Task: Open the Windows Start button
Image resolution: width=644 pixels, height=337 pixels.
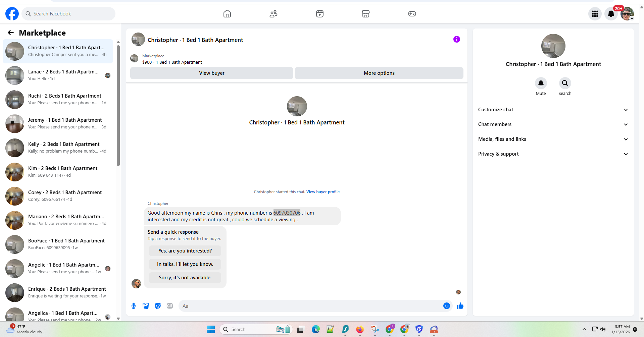Action: point(211,330)
